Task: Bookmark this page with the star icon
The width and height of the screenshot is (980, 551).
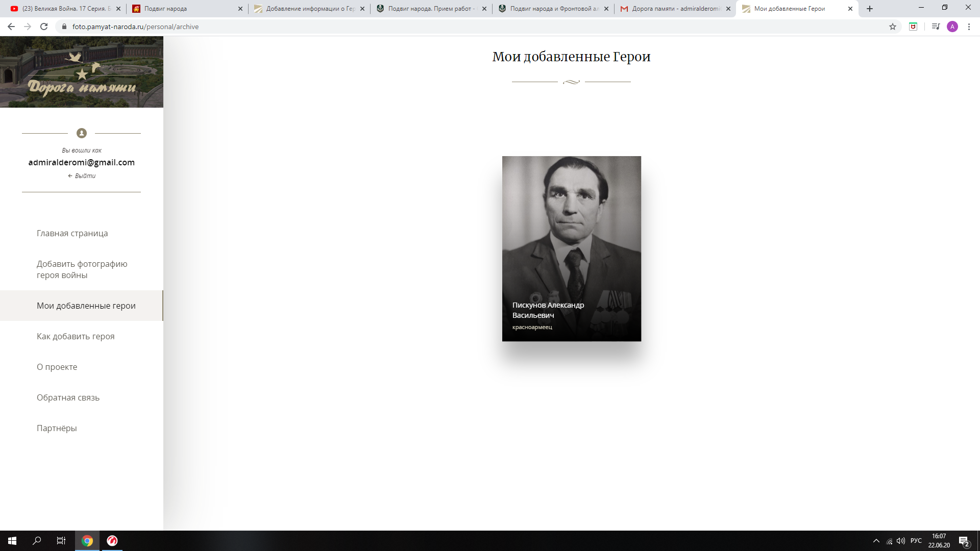Action: pos(893,27)
